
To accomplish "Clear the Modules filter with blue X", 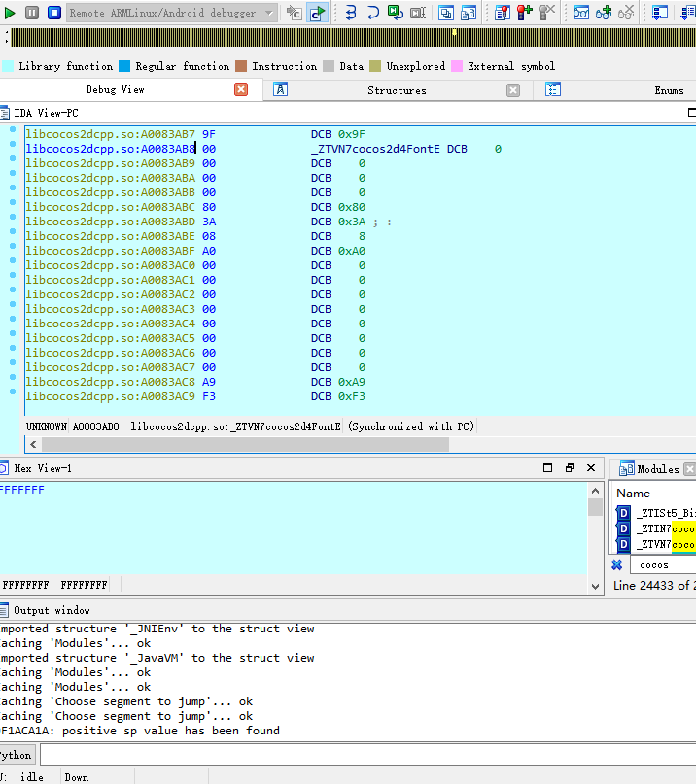I will coord(617,565).
